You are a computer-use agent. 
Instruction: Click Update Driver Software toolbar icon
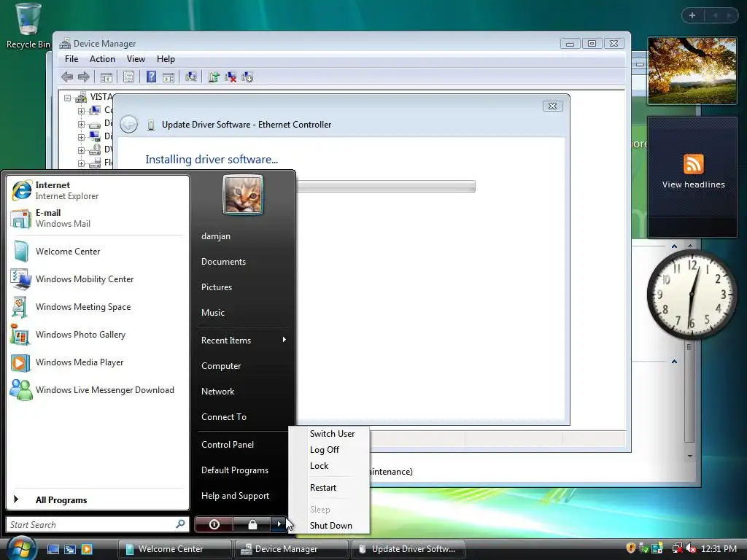(x=214, y=77)
